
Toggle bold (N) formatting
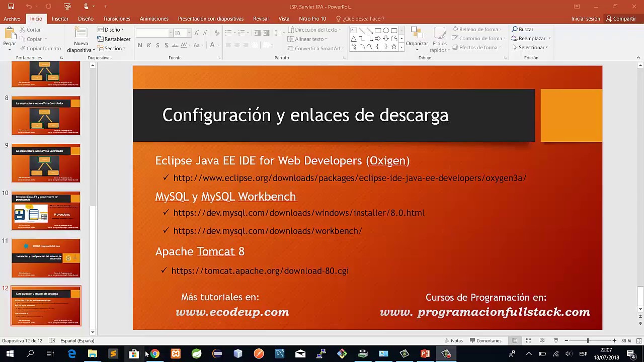click(140, 45)
